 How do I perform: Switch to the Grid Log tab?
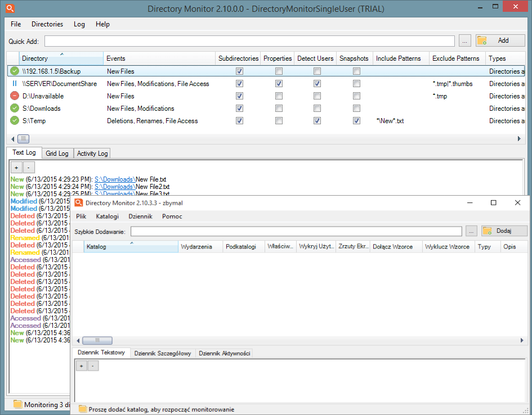[x=57, y=153]
